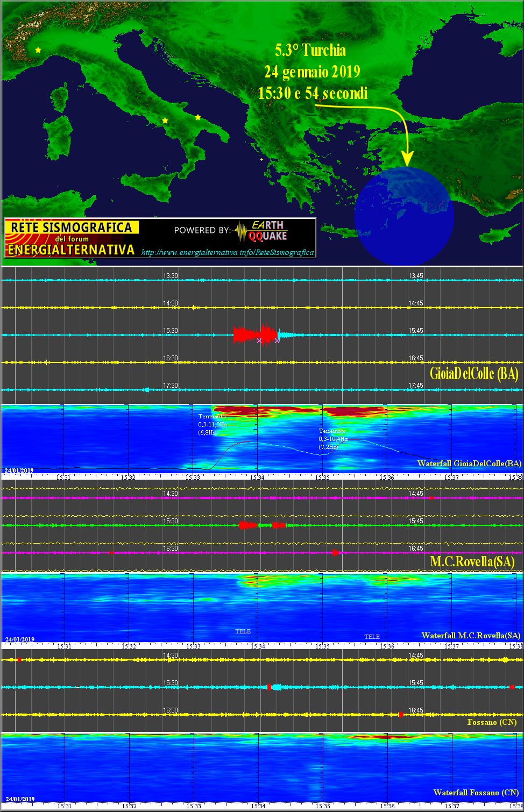
Task: Click the 14:30 label on Fossano seismogram
Action: pos(171,656)
